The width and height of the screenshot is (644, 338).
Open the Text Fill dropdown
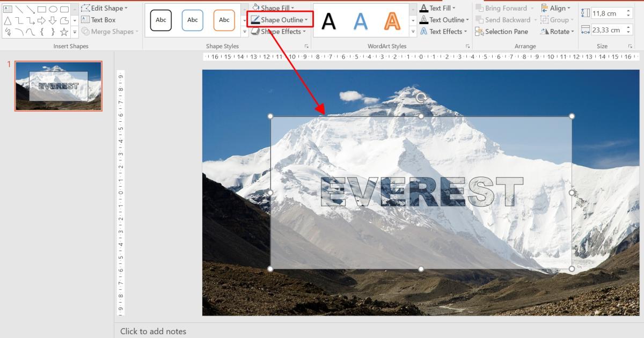point(437,8)
